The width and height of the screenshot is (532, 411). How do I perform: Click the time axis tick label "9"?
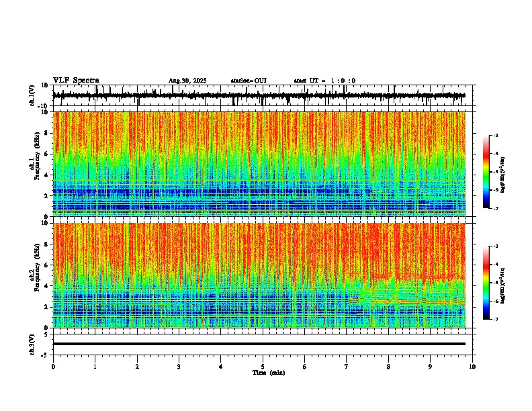click(430, 367)
